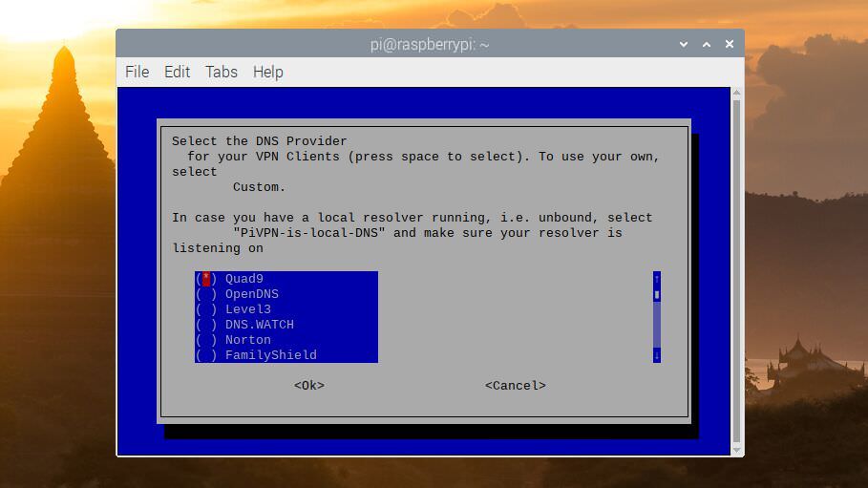The height and width of the screenshot is (488, 868).
Task: Open the Tabs menu
Action: 222,72
